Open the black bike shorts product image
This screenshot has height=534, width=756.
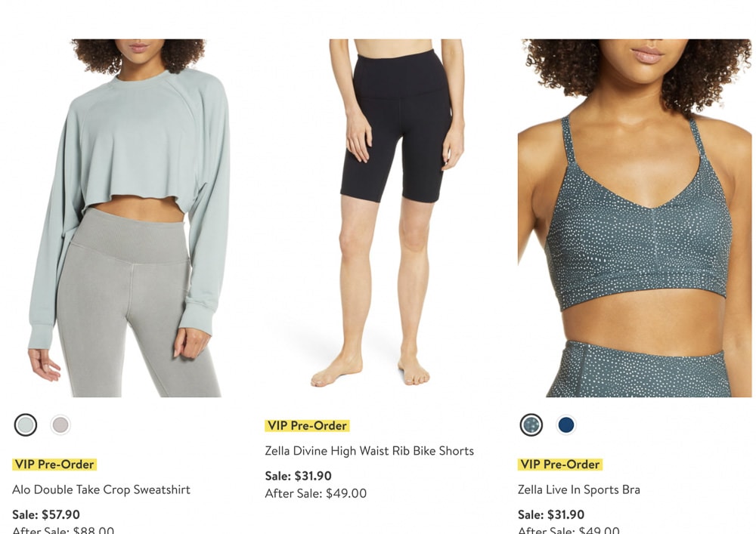(x=396, y=213)
